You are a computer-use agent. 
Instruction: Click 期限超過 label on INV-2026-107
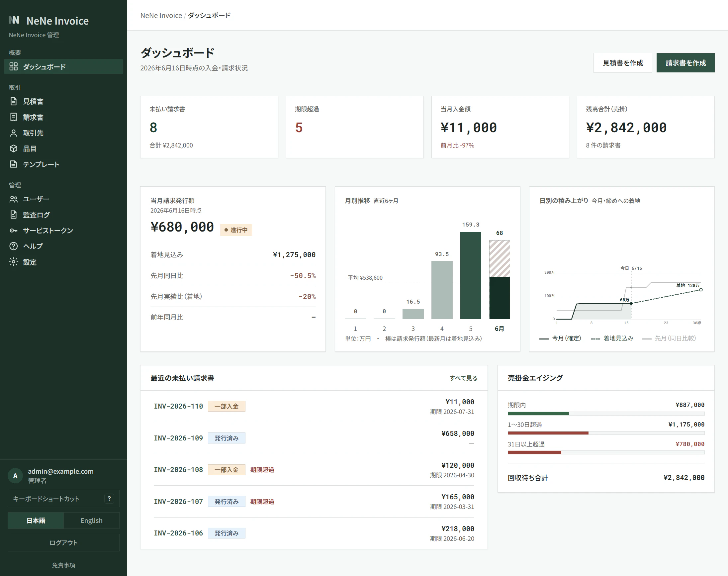click(x=262, y=502)
